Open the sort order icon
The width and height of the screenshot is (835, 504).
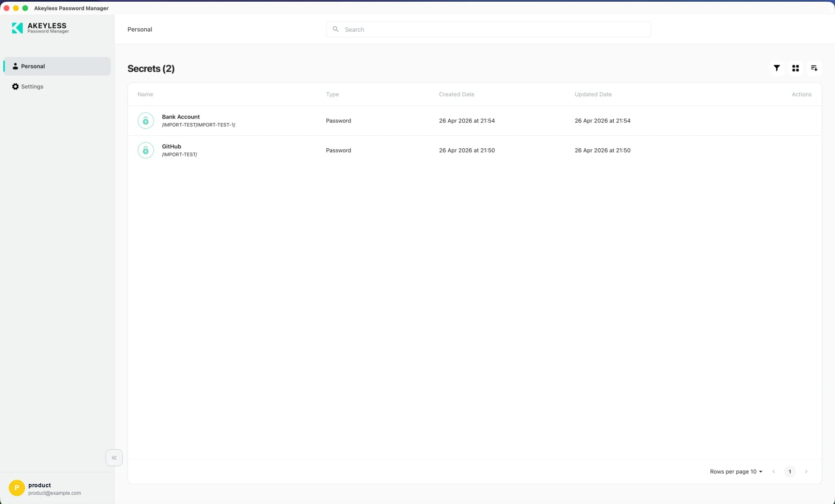click(814, 68)
